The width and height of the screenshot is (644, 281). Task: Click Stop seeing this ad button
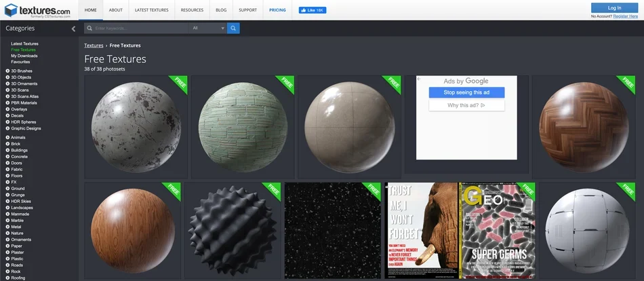466,92
